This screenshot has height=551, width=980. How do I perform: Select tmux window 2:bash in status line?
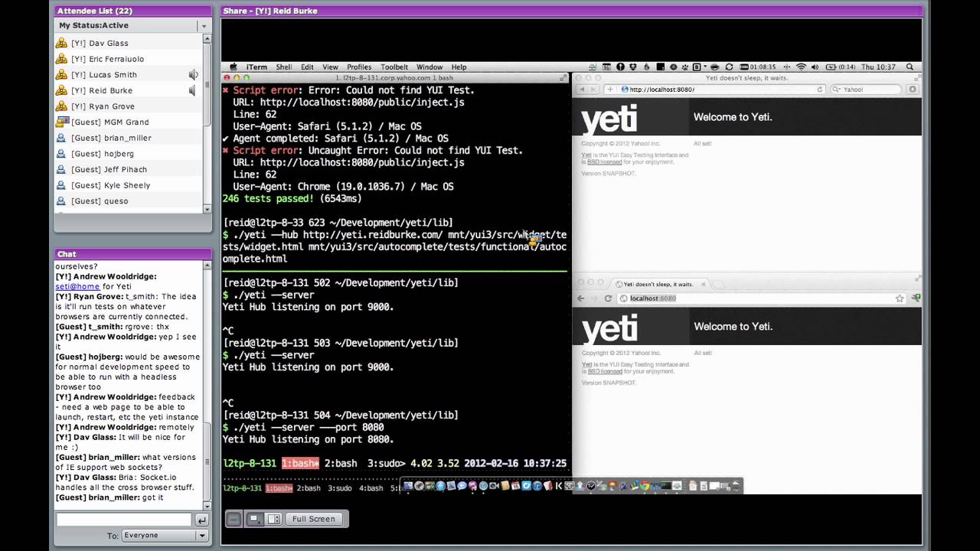341,463
